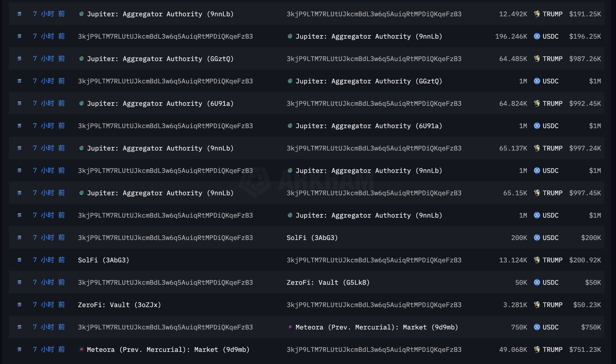Open wallet address sending 200K USDC to SolFi
The height and width of the screenshot is (364, 616).
165,238
